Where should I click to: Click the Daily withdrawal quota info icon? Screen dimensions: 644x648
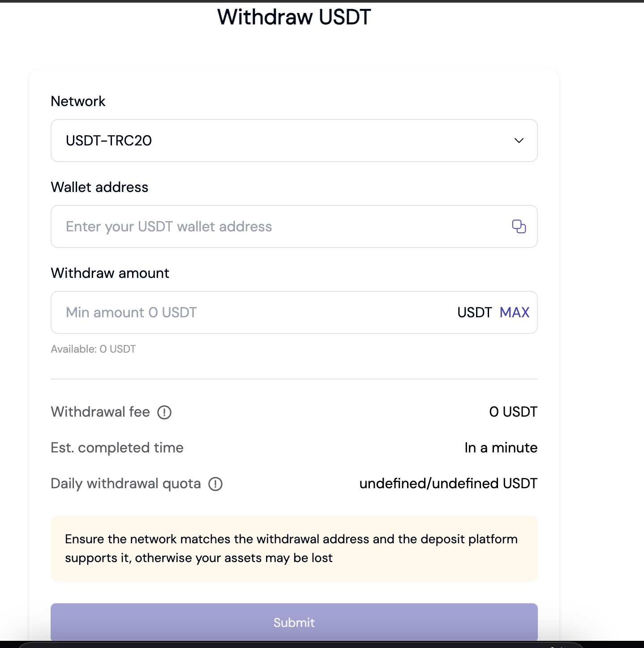click(x=215, y=484)
